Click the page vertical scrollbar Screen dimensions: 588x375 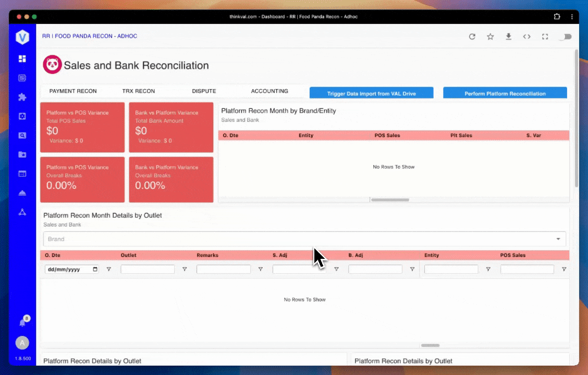577,118
